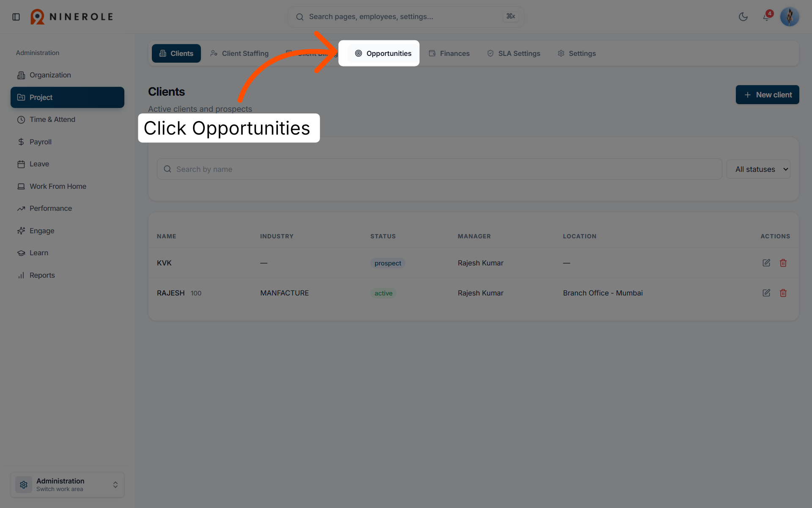Viewport: 812px width, 508px height.
Task: Open Leave section
Action: pyautogui.click(x=68, y=164)
